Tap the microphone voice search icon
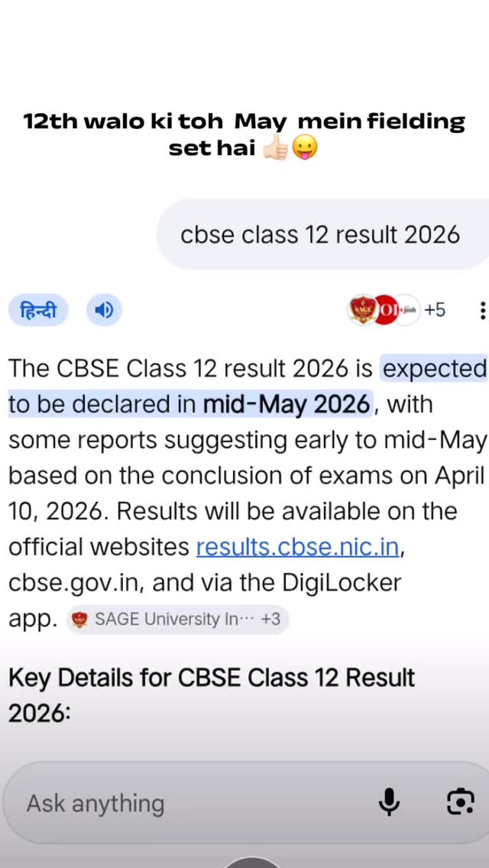The image size is (489, 868). click(x=389, y=802)
